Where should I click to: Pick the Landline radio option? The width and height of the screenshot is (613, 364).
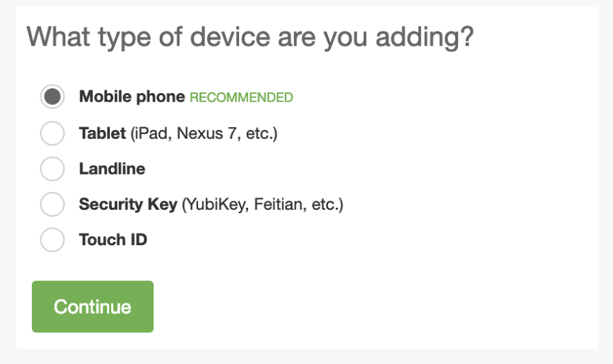click(x=52, y=169)
